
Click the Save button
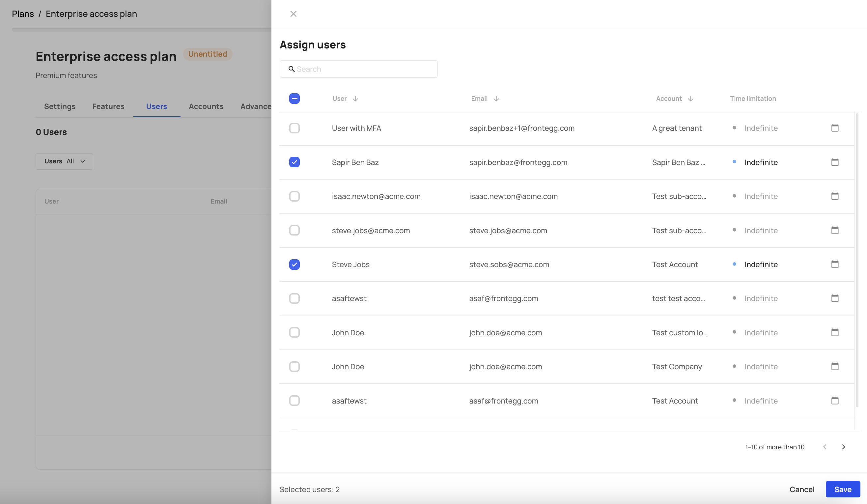click(x=843, y=489)
